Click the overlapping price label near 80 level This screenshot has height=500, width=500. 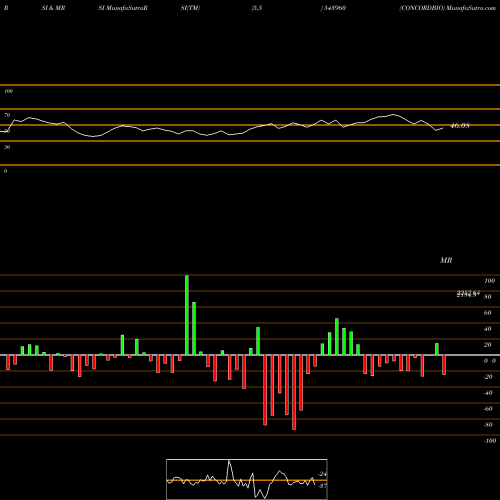pos(468,294)
